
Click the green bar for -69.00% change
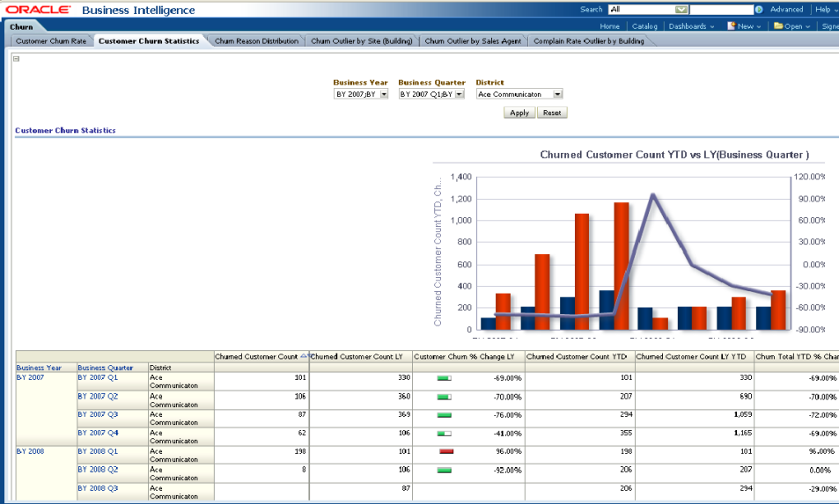(444, 378)
